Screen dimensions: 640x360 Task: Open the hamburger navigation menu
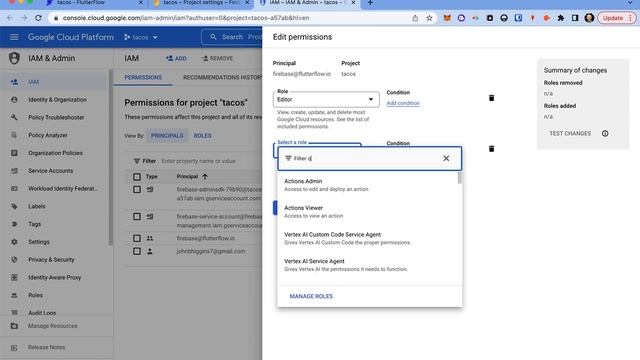(14, 37)
